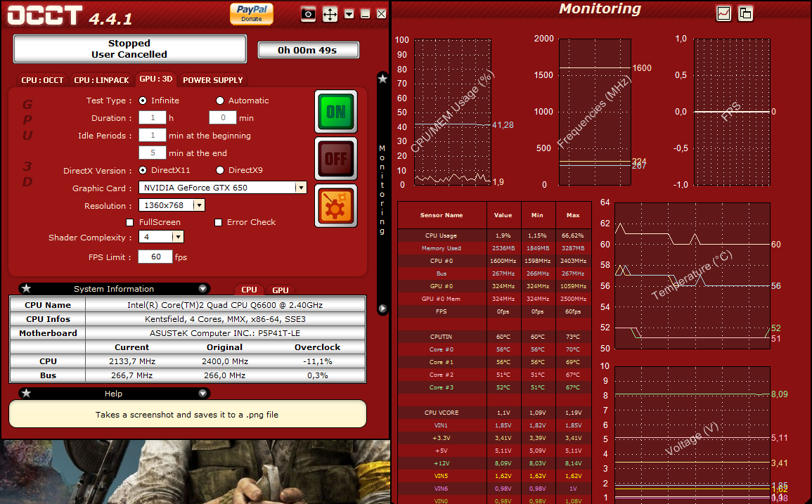Take a screenshot with the camera icon
Screen dimensions: 812x504
point(308,14)
